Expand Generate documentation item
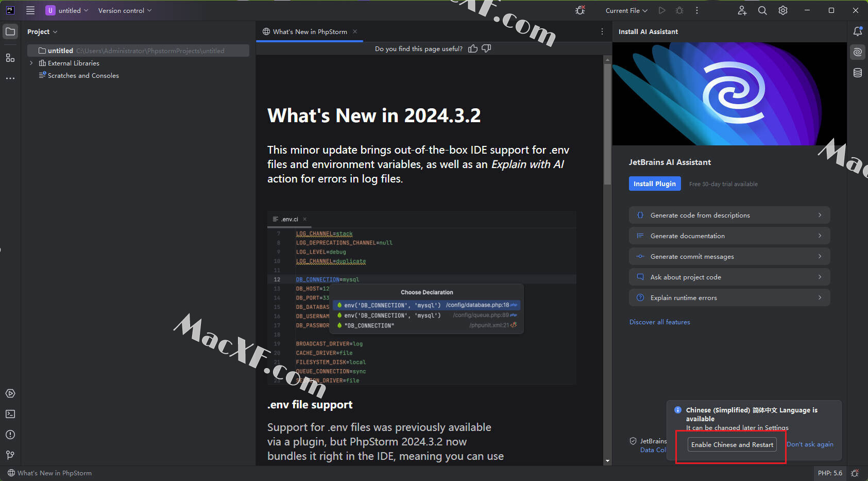 (x=729, y=236)
